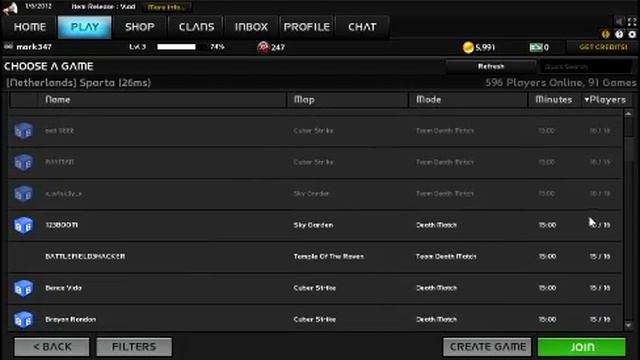Open the CHAT tab
The height and width of the screenshot is (360, 640).
362,27
